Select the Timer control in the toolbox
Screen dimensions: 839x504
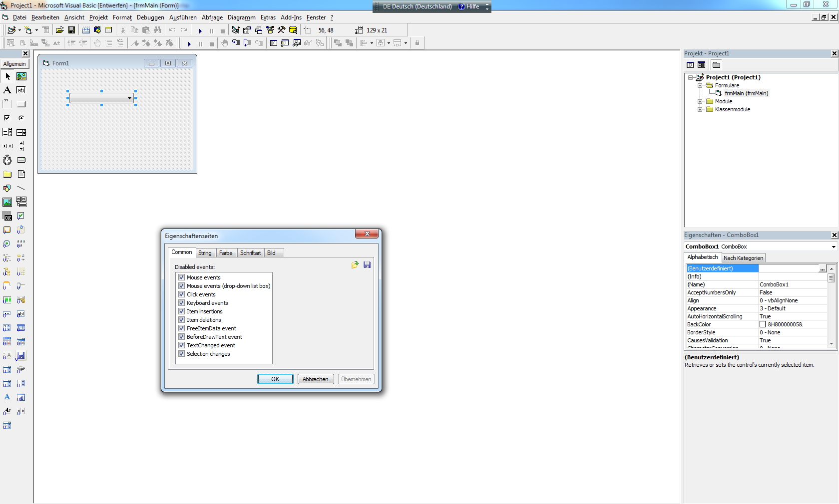click(7, 160)
